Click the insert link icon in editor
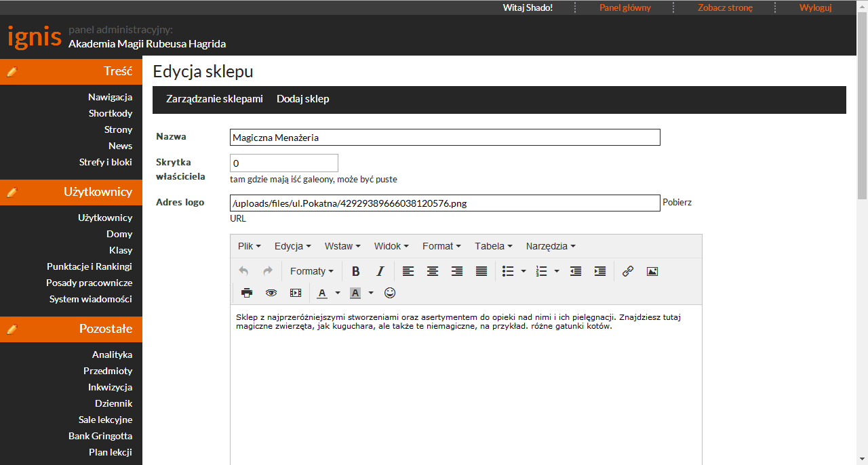868x465 pixels. point(628,271)
